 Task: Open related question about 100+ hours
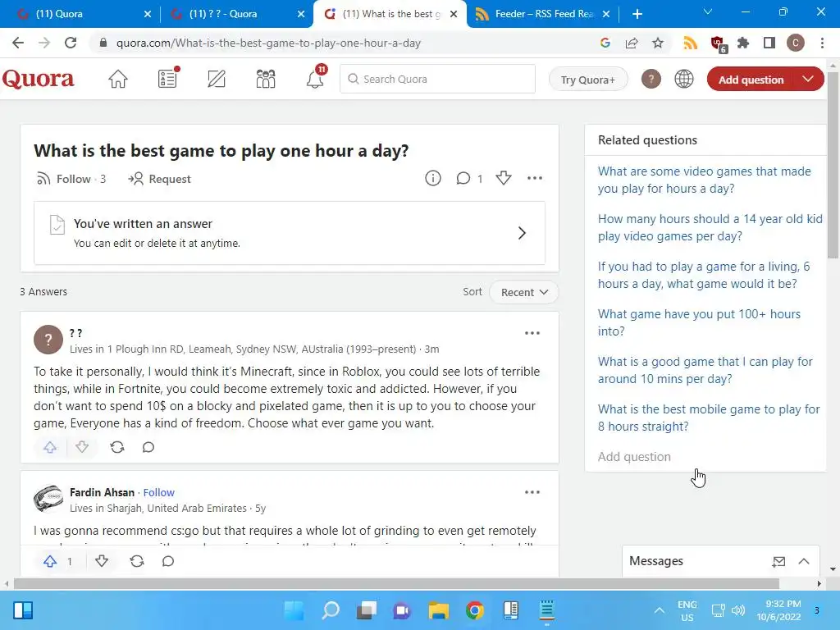tap(699, 322)
